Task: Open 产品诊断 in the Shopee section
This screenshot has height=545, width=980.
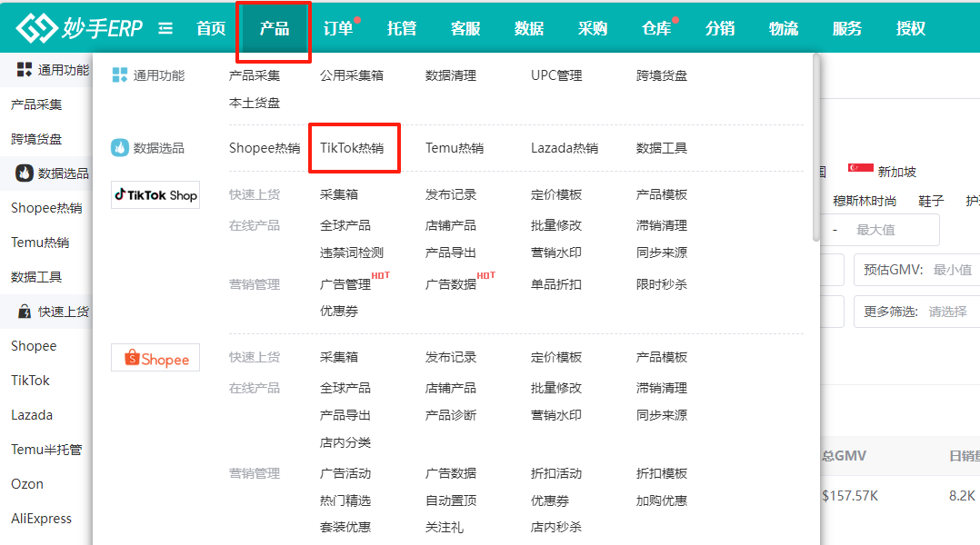Action: pyautogui.click(x=451, y=415)
